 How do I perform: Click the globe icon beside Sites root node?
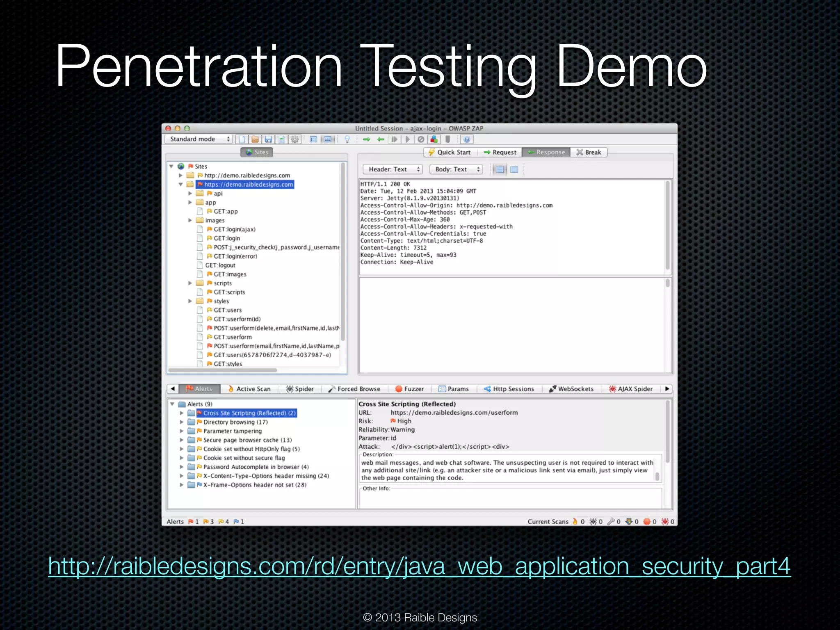point(181,166)
